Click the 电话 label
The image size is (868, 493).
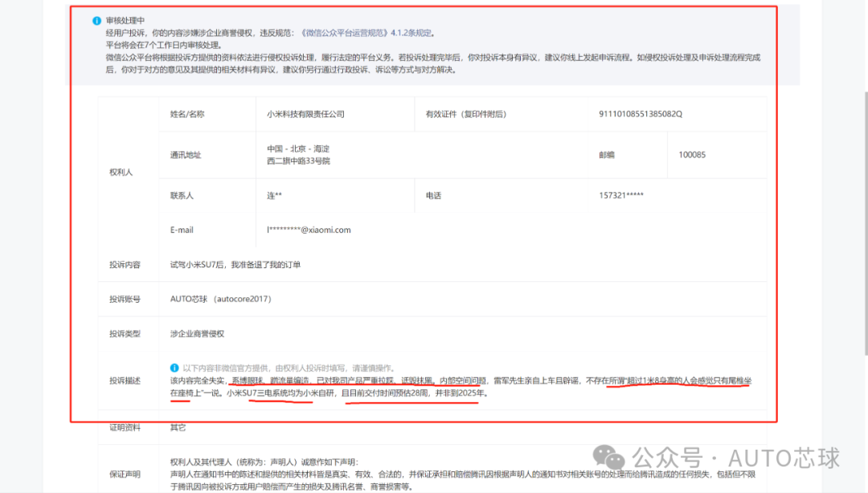(x=433, y=196)
